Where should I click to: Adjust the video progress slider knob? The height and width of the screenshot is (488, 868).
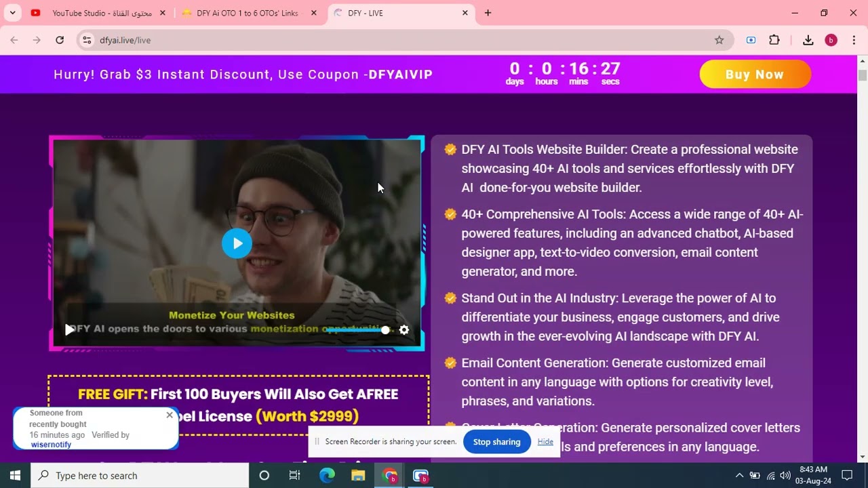click(385, 330)
